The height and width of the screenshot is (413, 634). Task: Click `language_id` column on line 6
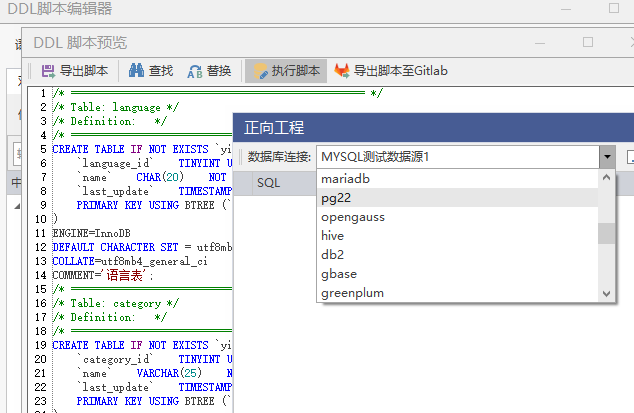pos(115,163)
